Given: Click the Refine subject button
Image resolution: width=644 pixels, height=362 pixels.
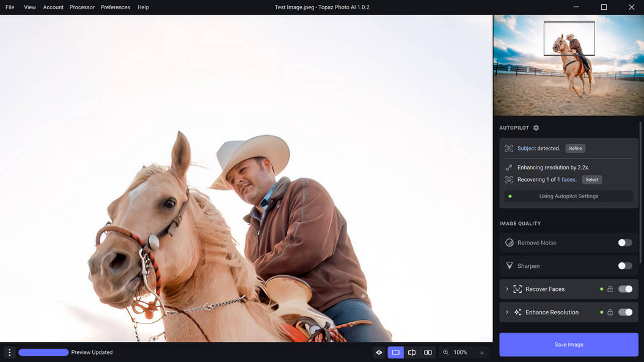Looking at the screenshot, I should coord(575,149).
